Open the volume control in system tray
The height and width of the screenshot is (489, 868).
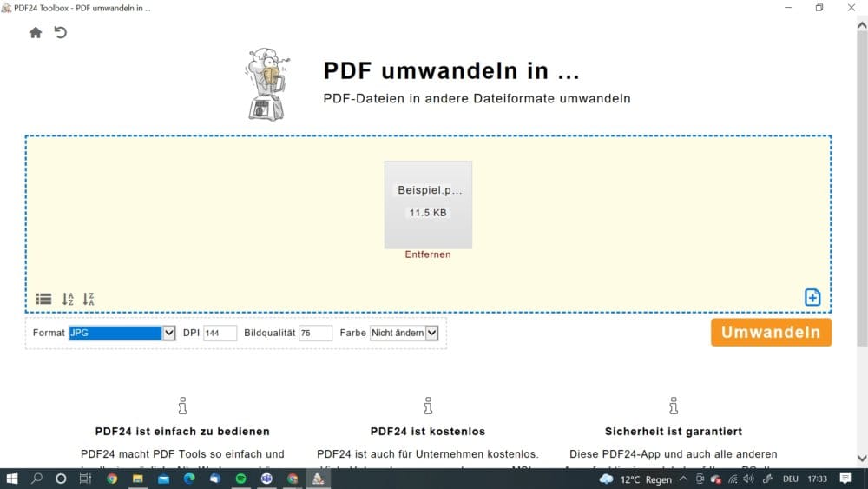point(749,479)
